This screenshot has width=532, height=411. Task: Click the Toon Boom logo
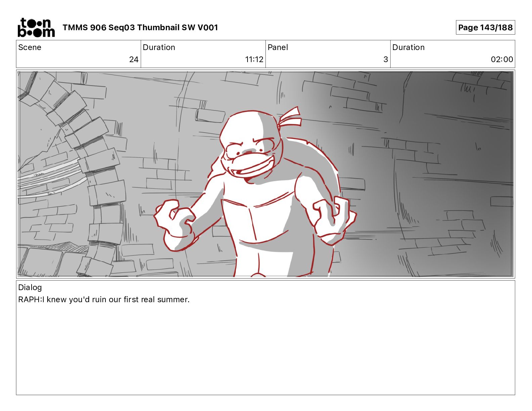pos(36,28)
